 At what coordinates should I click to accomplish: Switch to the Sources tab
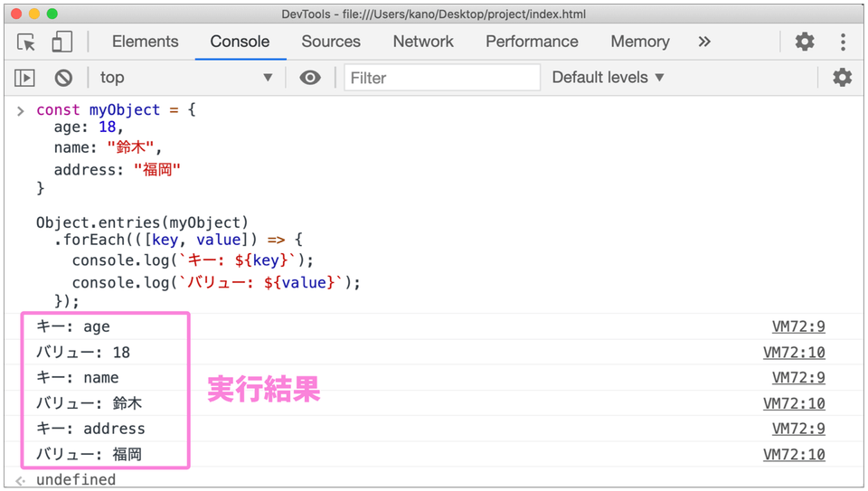331,42
